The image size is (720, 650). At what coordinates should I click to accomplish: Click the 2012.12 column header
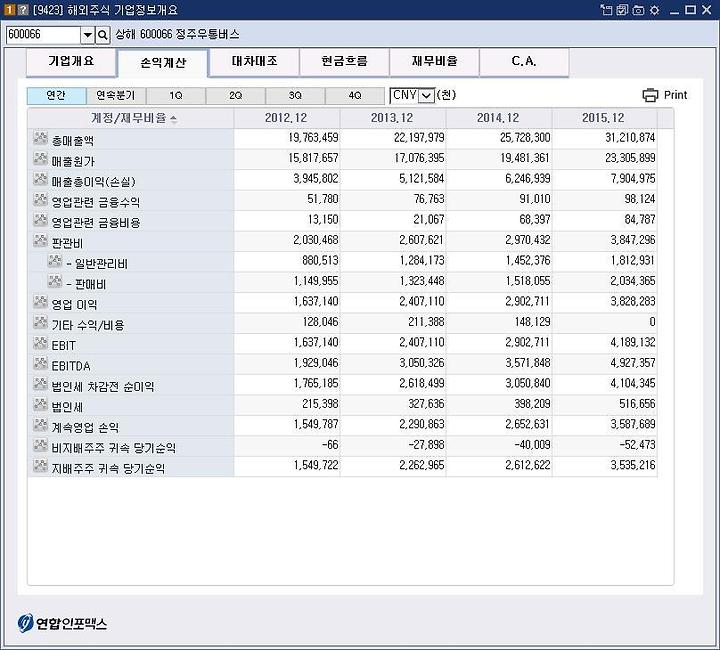tap(287, 118)
